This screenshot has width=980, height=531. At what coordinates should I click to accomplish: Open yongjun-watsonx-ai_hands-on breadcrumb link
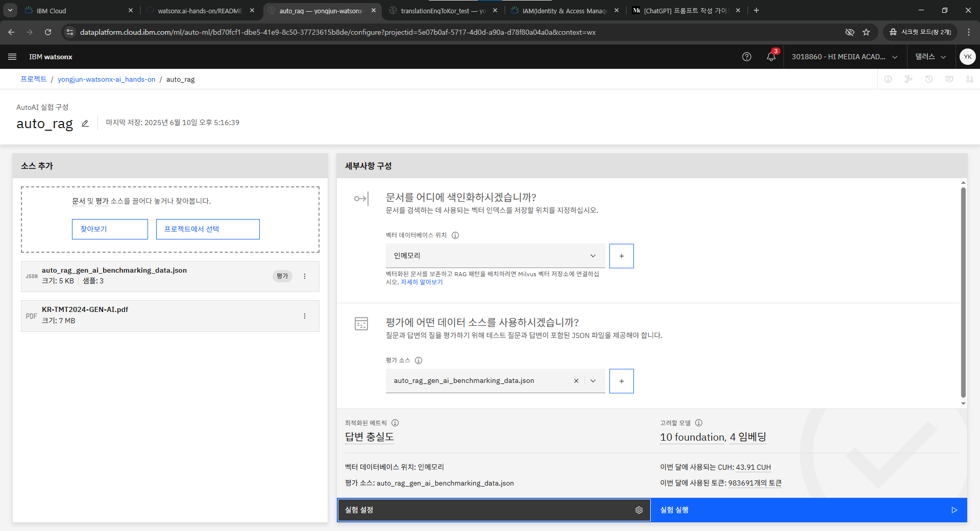106,79
